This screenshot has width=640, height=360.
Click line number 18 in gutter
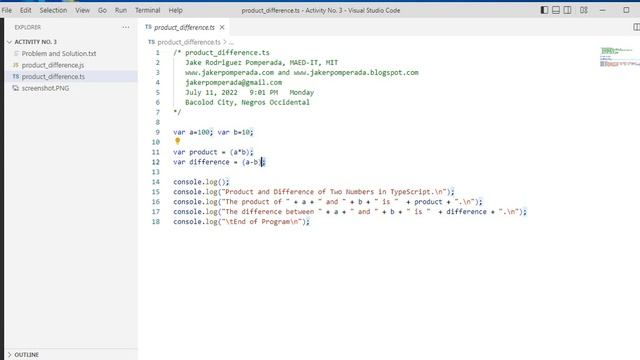coord(156,222)
